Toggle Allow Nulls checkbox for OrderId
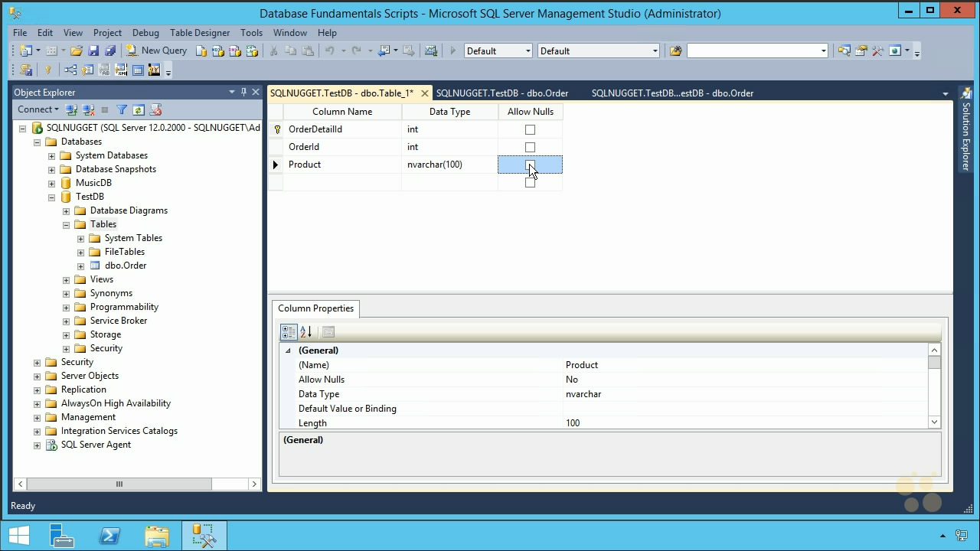The width and height of the screenshot is (980, 551). pyautogui.click(x=530, y=147)
